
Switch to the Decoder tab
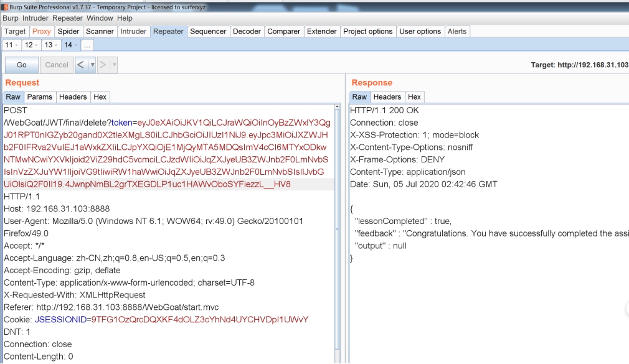coord(247,31)
